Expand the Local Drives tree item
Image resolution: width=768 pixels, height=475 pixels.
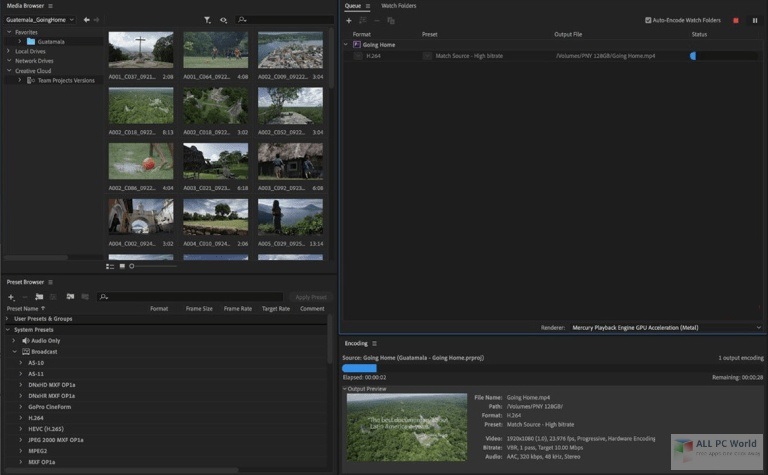9,51
